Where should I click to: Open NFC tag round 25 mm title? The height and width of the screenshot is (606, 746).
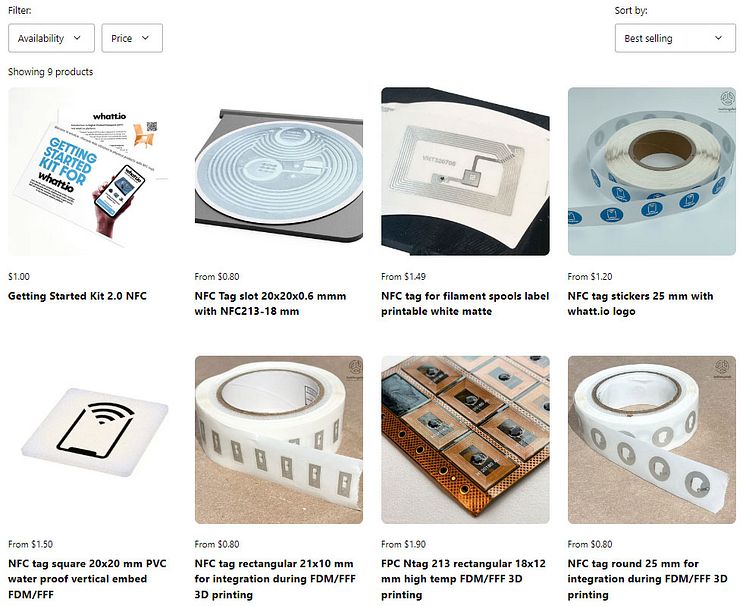click(648, 579)
